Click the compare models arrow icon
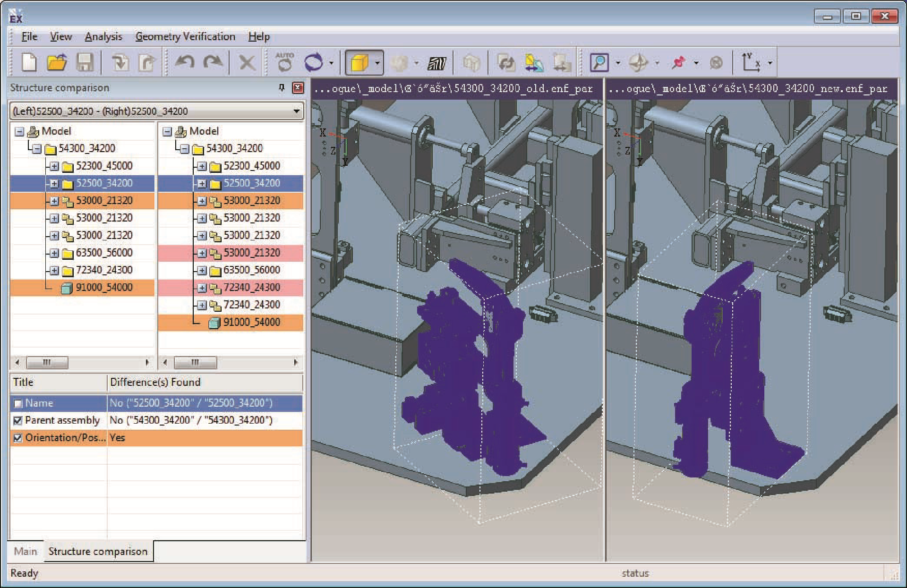The width and height of the screenshot is (907, 588). 534,62
